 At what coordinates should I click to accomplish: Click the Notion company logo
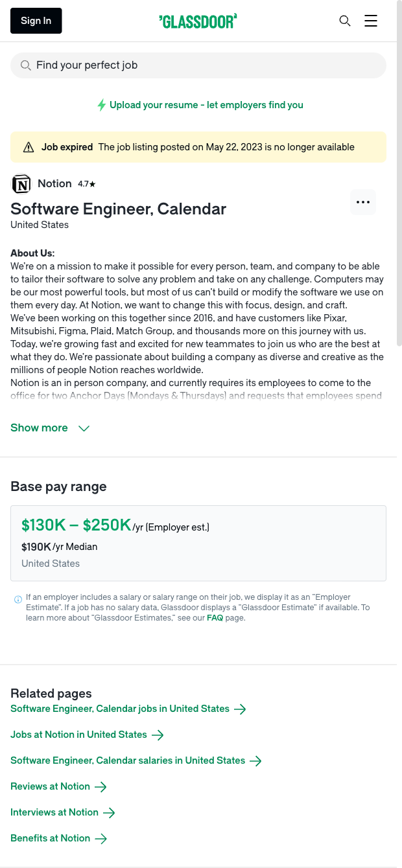21,184
